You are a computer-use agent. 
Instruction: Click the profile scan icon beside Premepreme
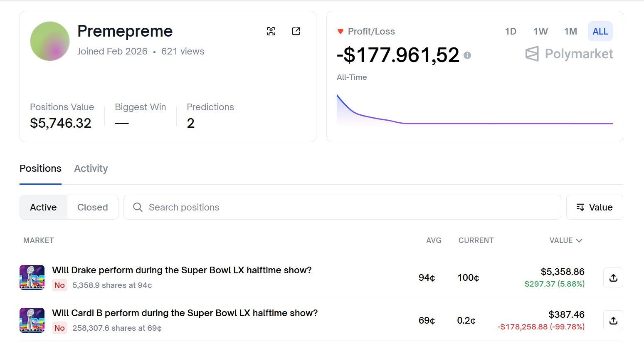coord(271,31)
